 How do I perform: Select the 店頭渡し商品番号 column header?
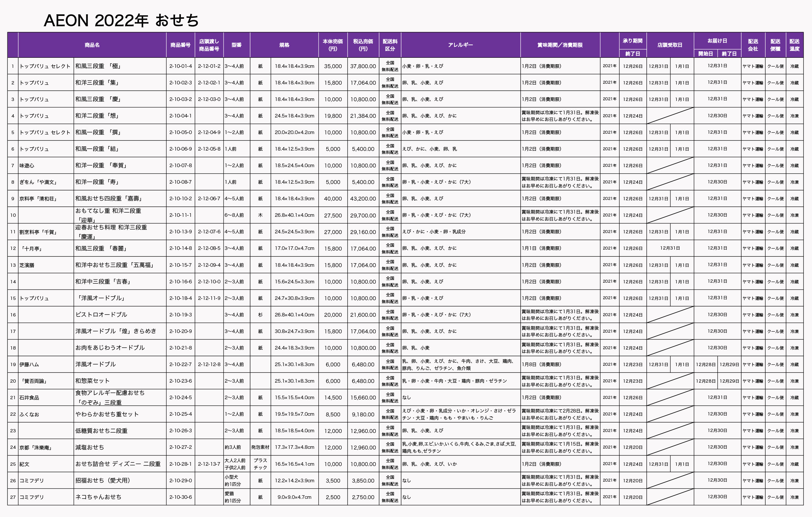coord(209,45)
